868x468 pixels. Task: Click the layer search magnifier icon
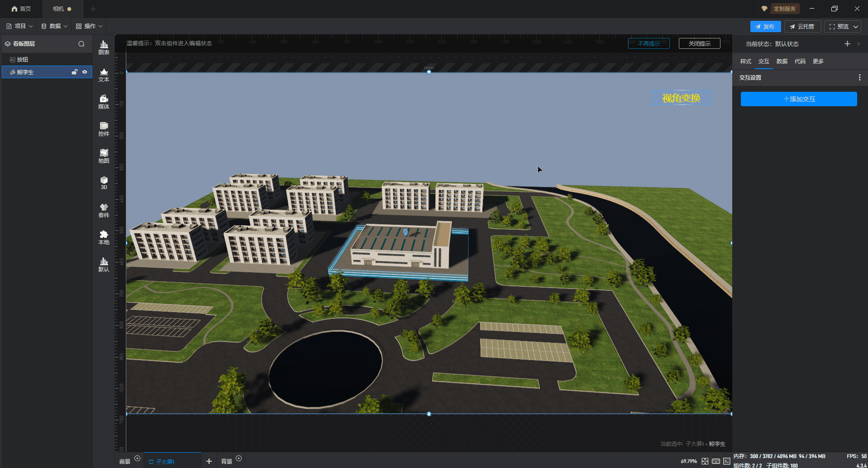click(x=81, y=44)
